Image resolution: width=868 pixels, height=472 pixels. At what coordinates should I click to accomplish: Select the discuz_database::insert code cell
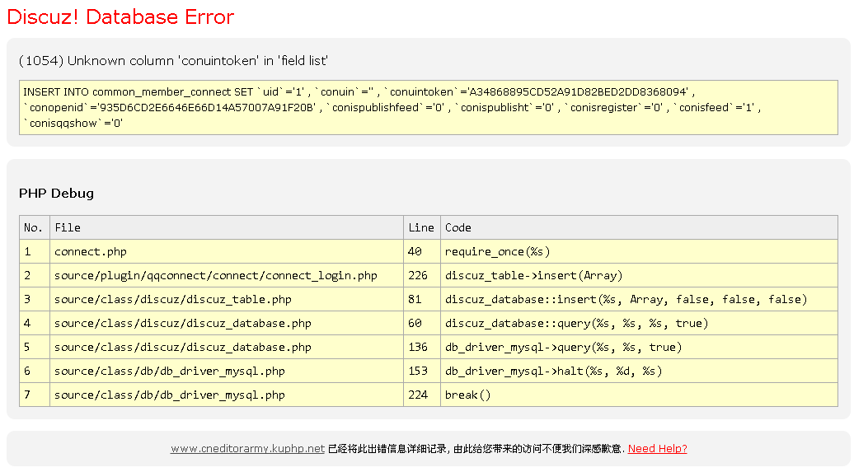tap(639, 299)
